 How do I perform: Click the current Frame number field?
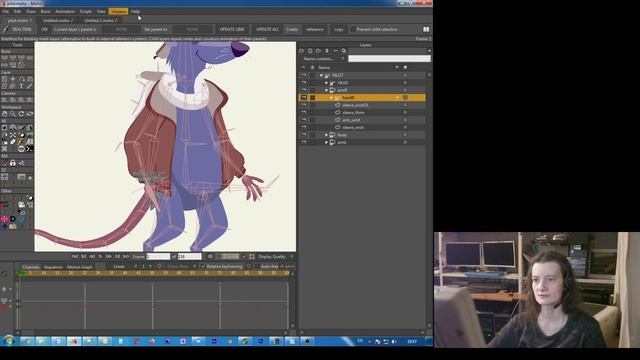pos(158,256)
